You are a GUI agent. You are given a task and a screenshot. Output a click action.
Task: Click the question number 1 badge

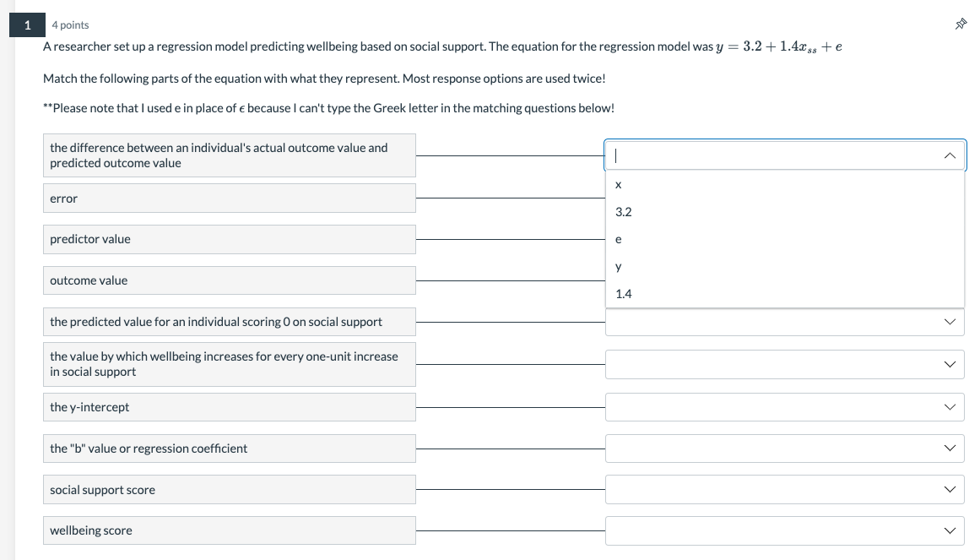[27, 24]
